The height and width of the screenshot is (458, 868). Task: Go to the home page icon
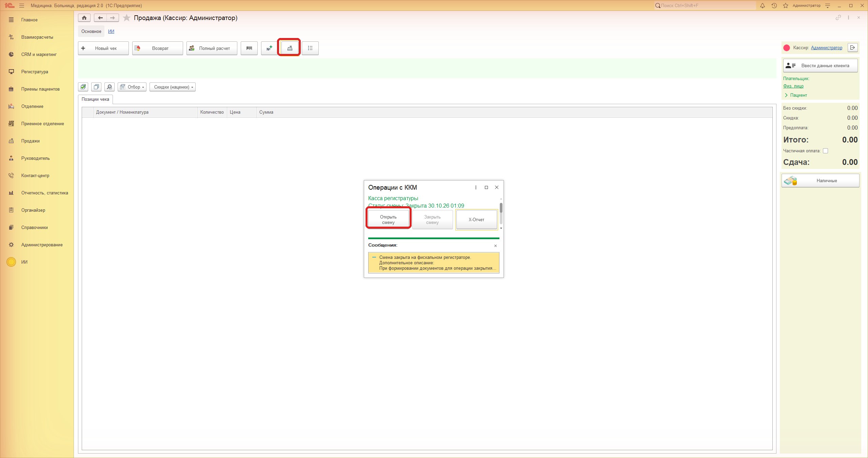coord(84,18)
